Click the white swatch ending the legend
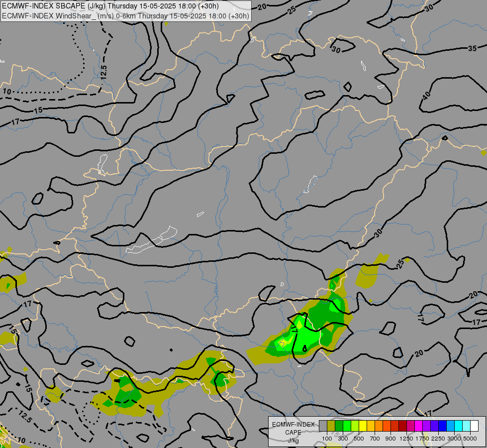This screenshot has height=448, width=487. click(x=474, y=426)
